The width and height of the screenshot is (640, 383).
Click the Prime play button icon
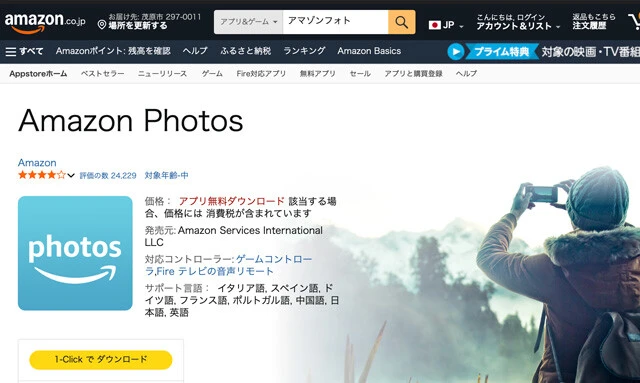456,52
